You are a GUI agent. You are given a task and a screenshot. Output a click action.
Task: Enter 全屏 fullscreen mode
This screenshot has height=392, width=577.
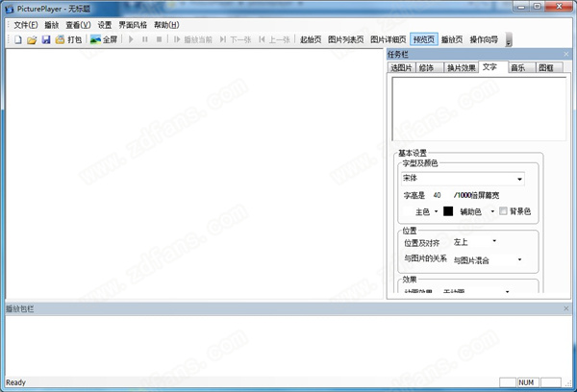(x=104, y=39)
